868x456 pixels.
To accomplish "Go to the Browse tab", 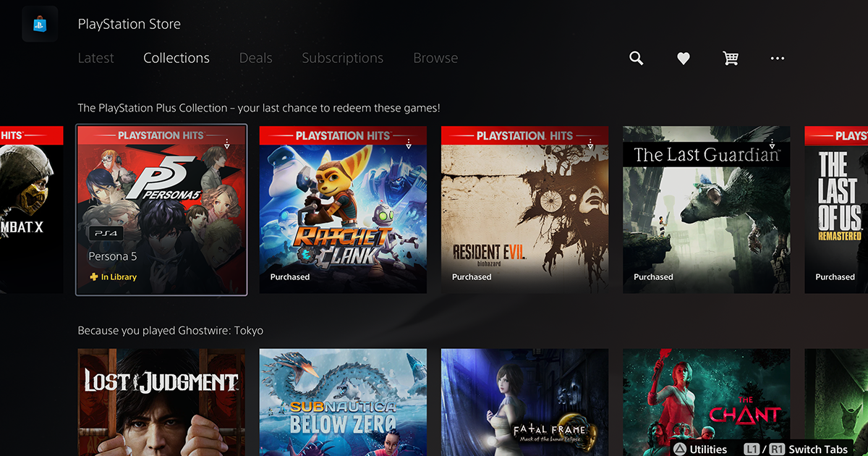I will [x=435, y=59].
